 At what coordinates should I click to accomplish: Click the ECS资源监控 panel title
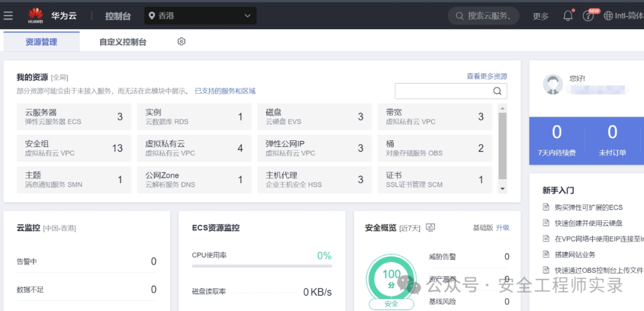[216, 228]
